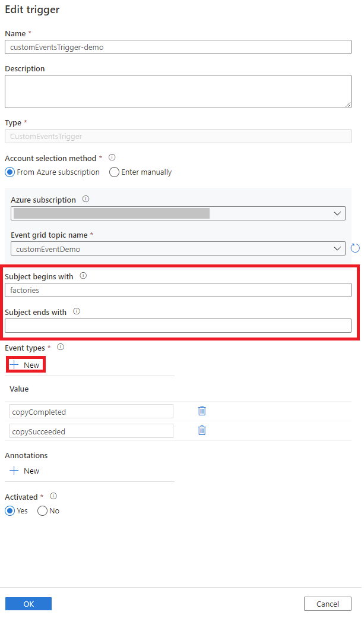Open the Azure subscription dropdown
Screen dimensions: 364x618
click(x=338, y=213)
